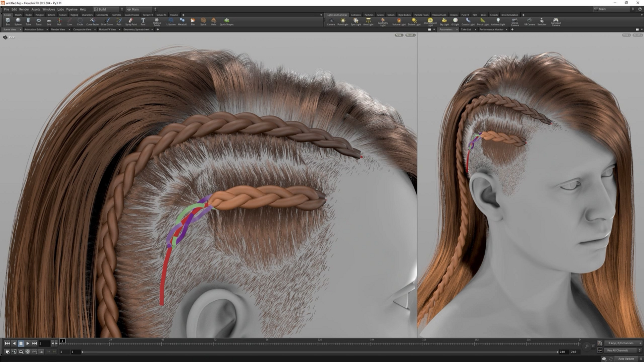644x362 pixels.
Task: Toggle loop playback mode button
Action: (21, 352)
